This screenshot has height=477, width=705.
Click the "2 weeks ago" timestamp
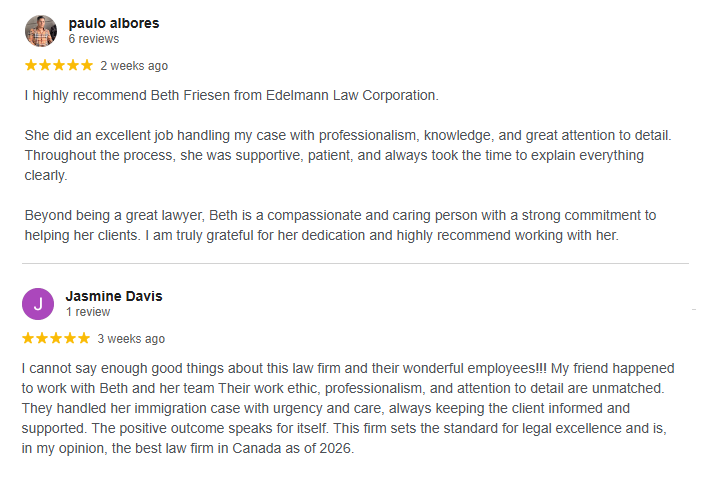134,66
